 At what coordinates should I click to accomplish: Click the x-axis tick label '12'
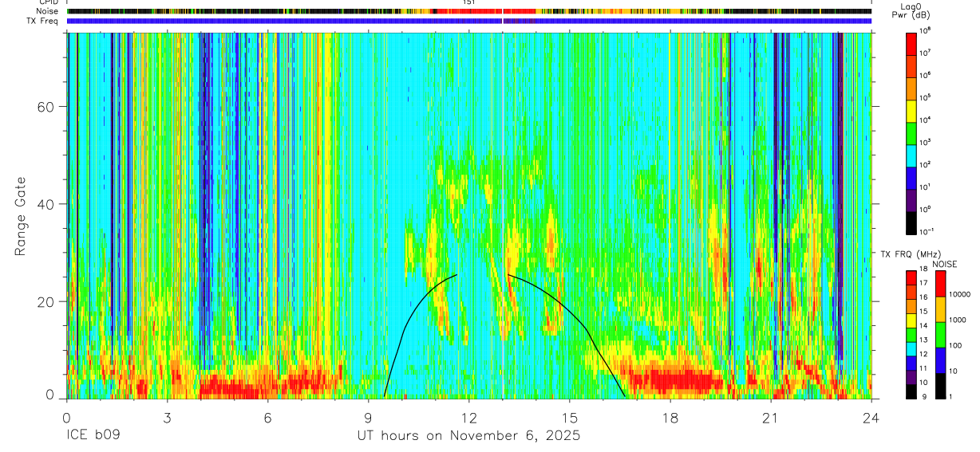pos(468,416)
